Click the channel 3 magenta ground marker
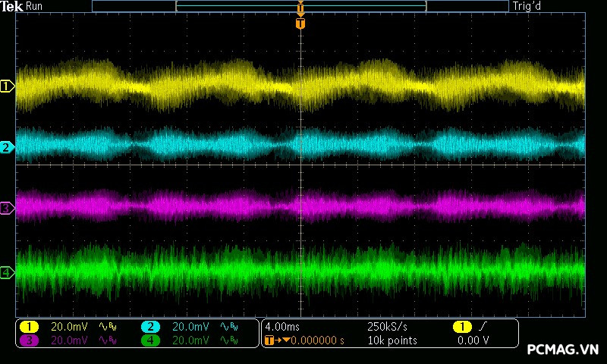The width and height of the screenshot is (607, 364). click(7, 208)
